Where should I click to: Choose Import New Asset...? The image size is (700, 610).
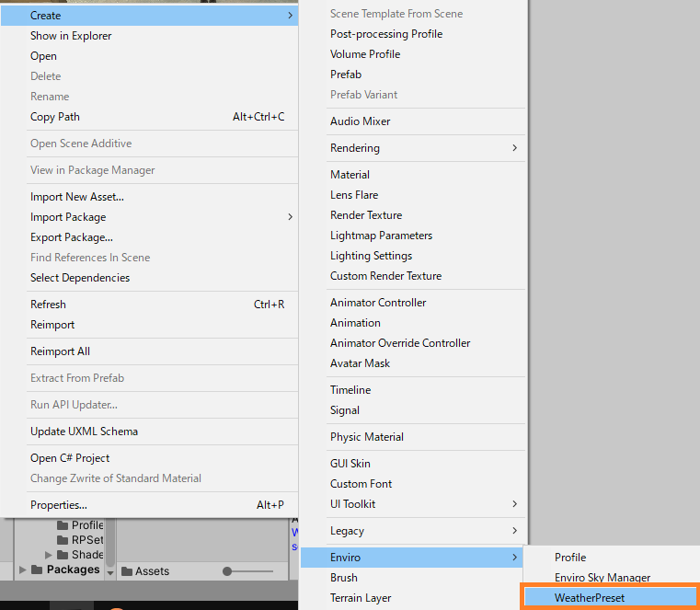pos(149,197)
